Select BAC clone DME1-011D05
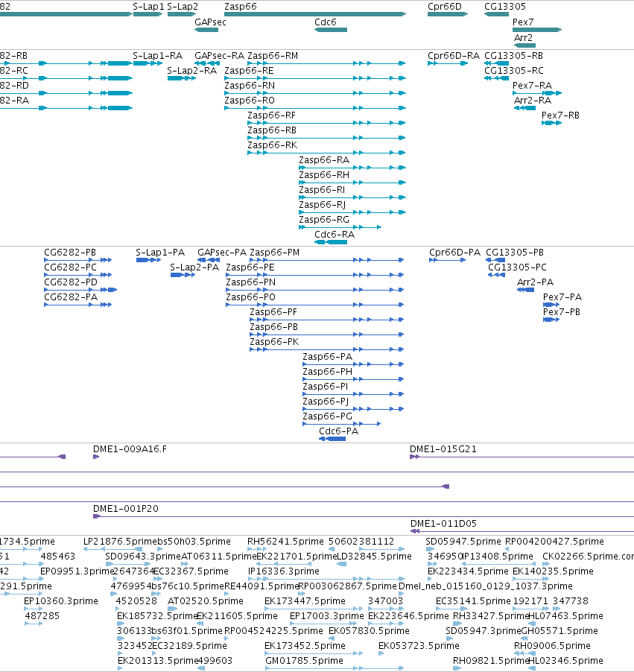634x672 pixels. click(522, 531)
